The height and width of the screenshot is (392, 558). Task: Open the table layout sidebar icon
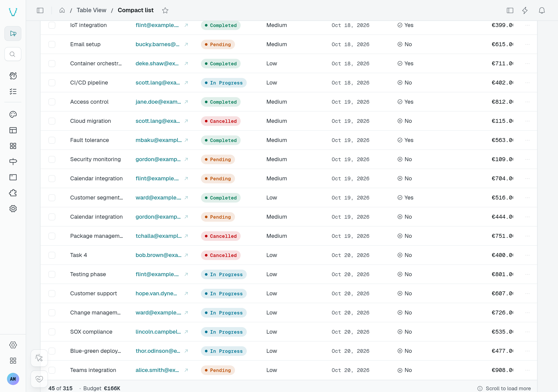click(13, 130)
